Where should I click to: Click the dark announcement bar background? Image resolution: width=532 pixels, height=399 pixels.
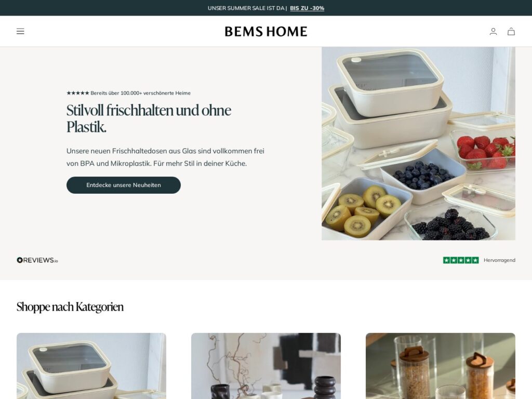point(102,8)
